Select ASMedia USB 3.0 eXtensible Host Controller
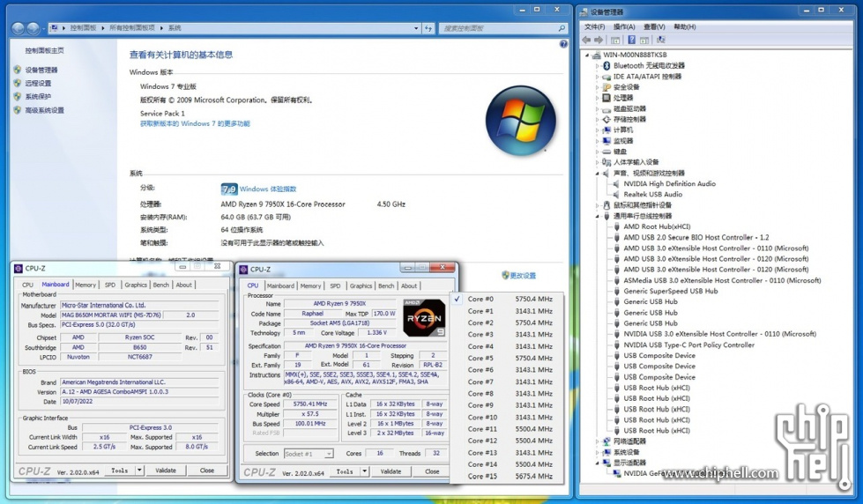This screenshot has height=504, width=863. [x=722, y=280]
